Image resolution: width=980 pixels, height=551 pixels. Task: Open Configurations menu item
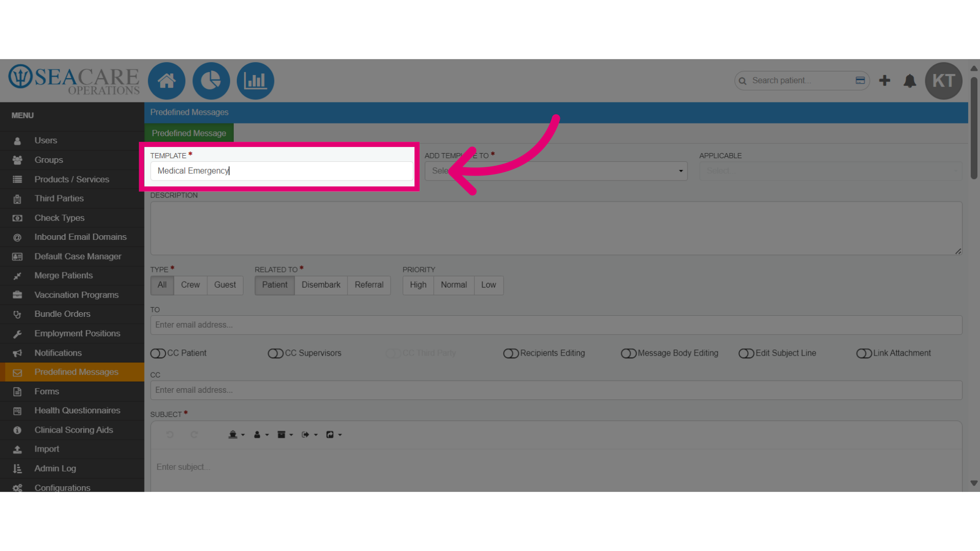[x=72, y=487]
